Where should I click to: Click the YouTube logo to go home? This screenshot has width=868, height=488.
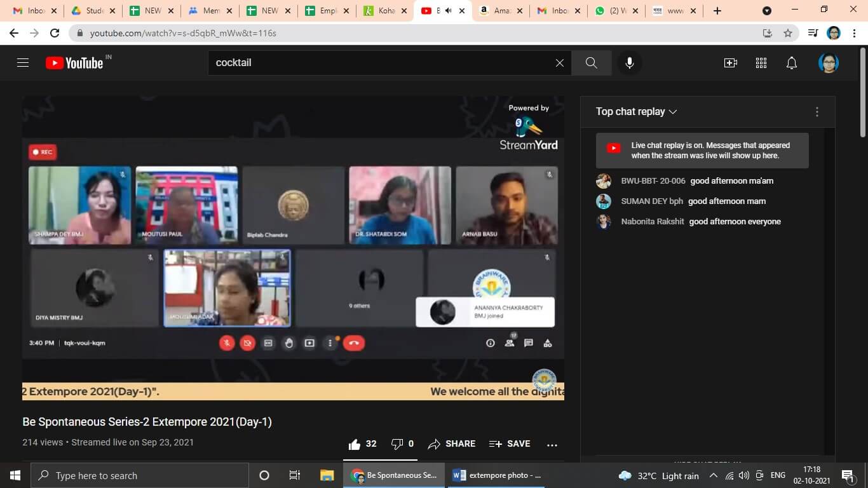75,63
